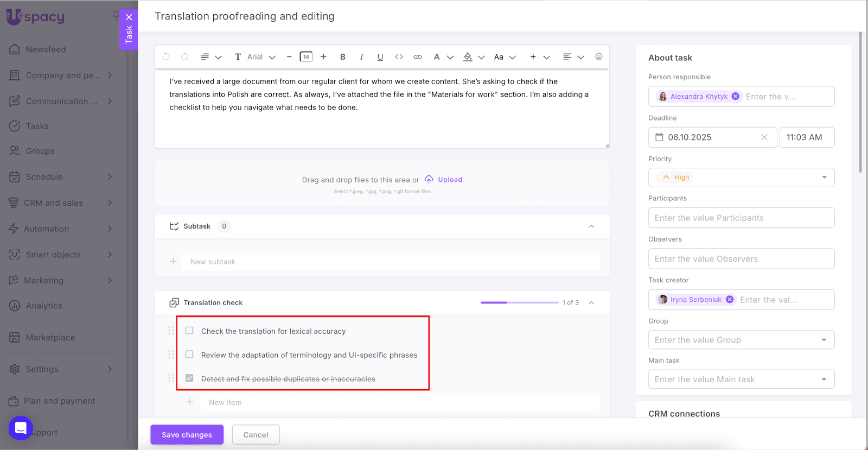Check 'Check the translation for lexical accuracy'
This screenshot has height=450, width=868.
[x=189, y=331]
